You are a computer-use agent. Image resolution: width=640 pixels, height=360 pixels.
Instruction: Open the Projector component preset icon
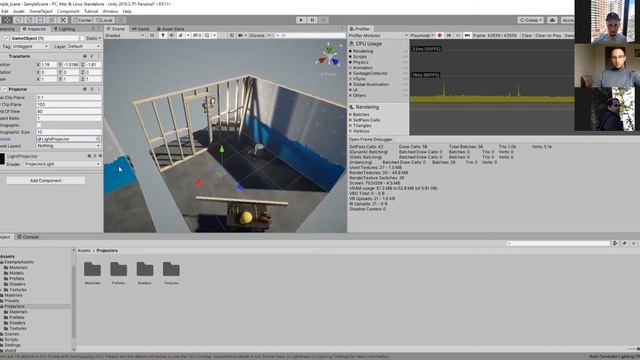click(92, 89)
